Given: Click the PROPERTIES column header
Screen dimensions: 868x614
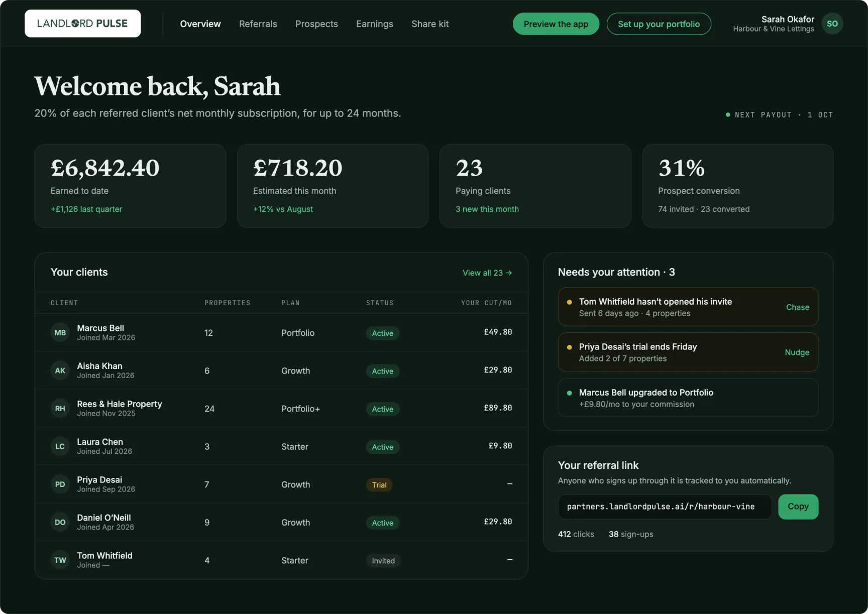Looking at the screenshot, I should [x=227, y=303].
